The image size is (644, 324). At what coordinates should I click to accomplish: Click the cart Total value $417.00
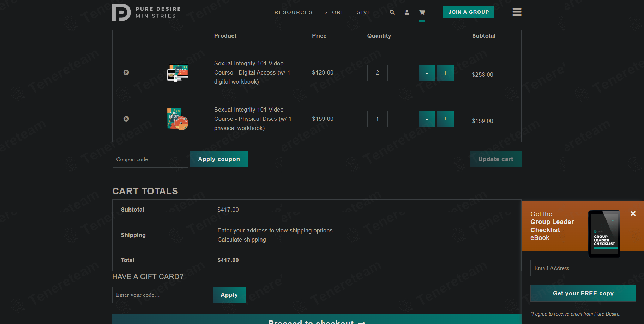[228, 260]
